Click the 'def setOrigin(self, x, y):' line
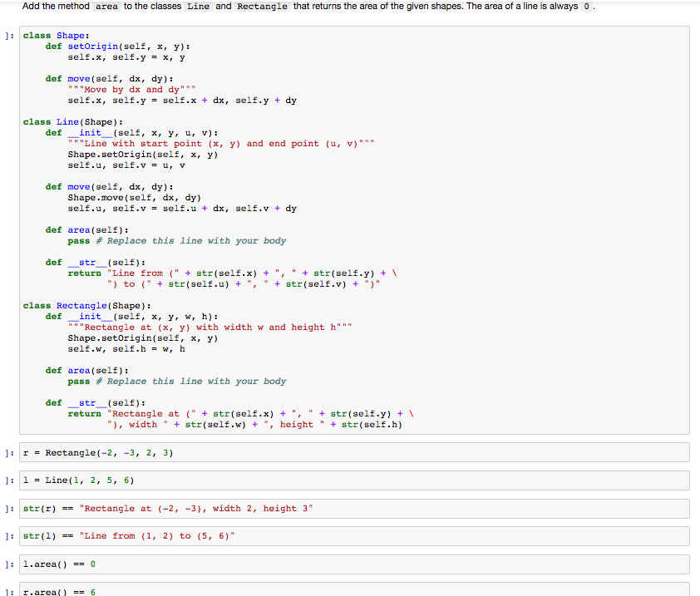The height and width of the screenshot is (596, 700). (x=118, y=47)
